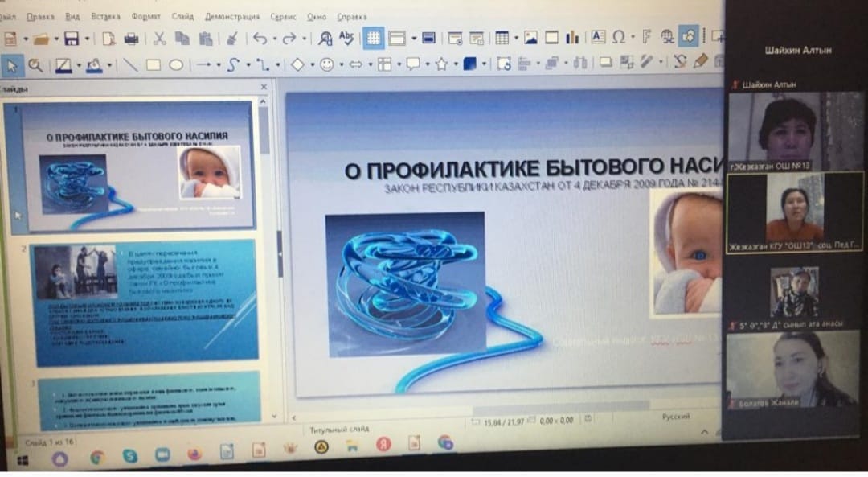868x477 pixels.
Task: Insert an image using the picture icon
Action: click(x=530, y=37)
